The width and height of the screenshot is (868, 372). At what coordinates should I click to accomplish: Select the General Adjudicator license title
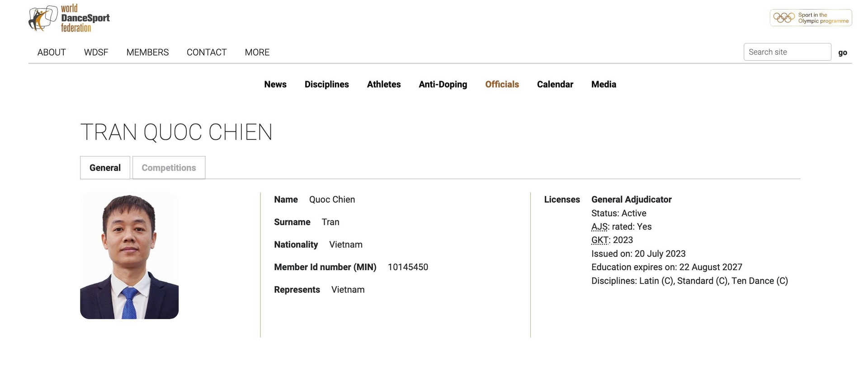click(631, 200)
